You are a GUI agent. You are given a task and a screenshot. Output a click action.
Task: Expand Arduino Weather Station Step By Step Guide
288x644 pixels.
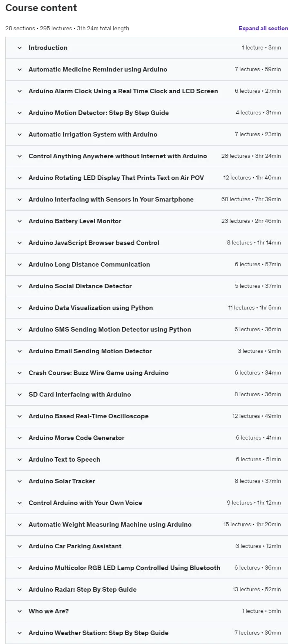tap(147, 633)
